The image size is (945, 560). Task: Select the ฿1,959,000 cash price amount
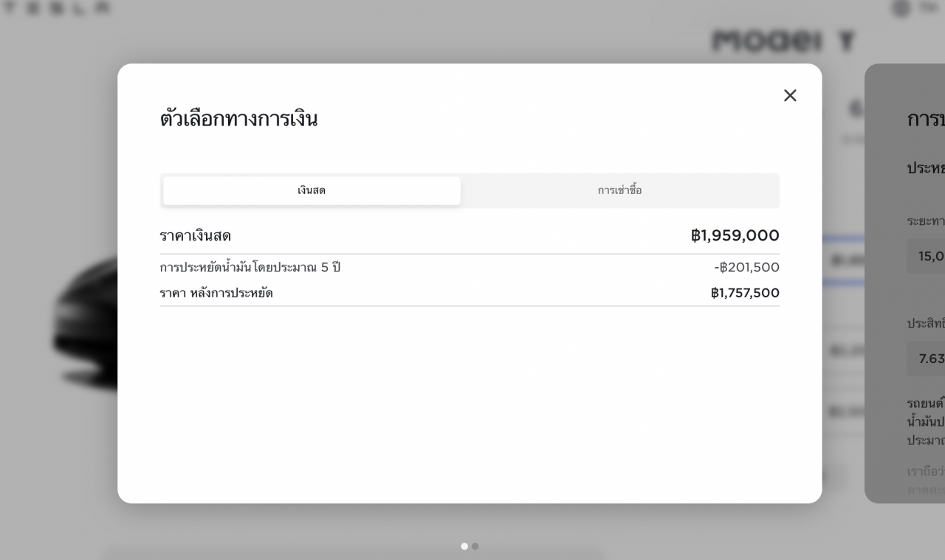click(x=735, y=235)
